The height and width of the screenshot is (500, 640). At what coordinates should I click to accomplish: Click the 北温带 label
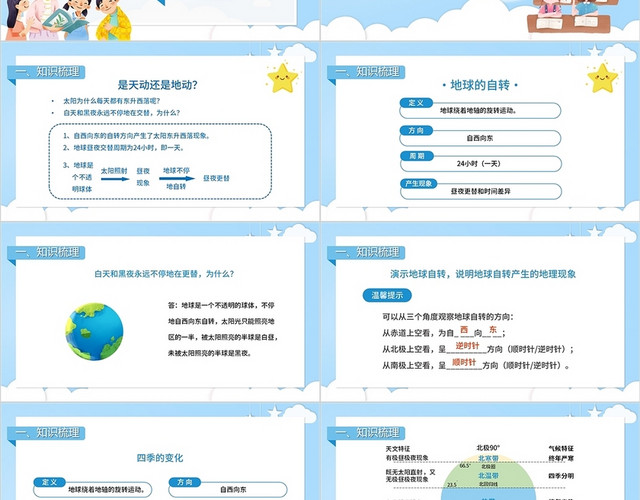488,476
